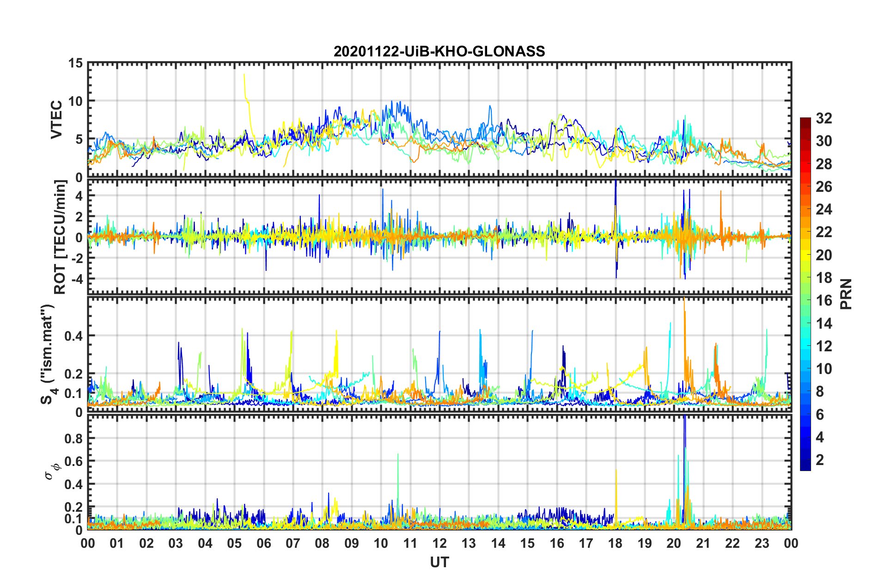Select the UT x-axis label

click(439, 562)
